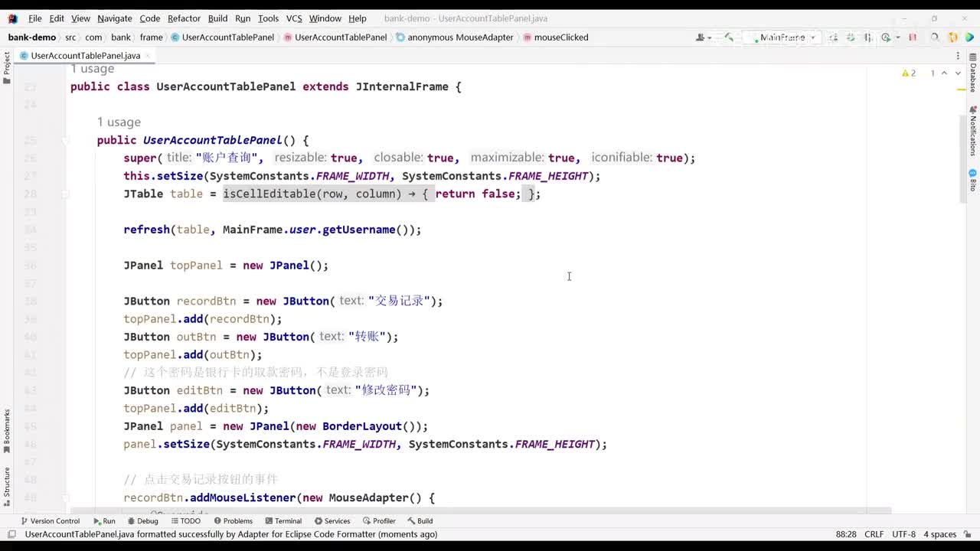Open the Terminal tool window
The width and height of the screenshot is (980, 551).
(283, 521)
